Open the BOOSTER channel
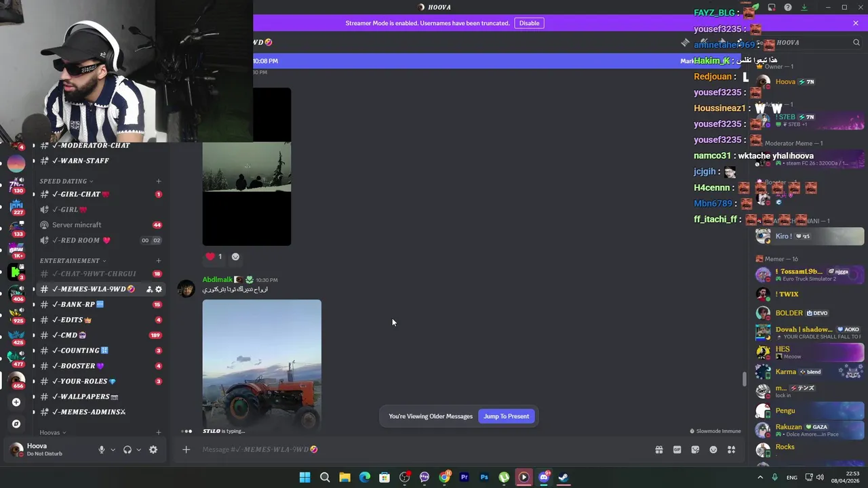 (x=100, y=366)
